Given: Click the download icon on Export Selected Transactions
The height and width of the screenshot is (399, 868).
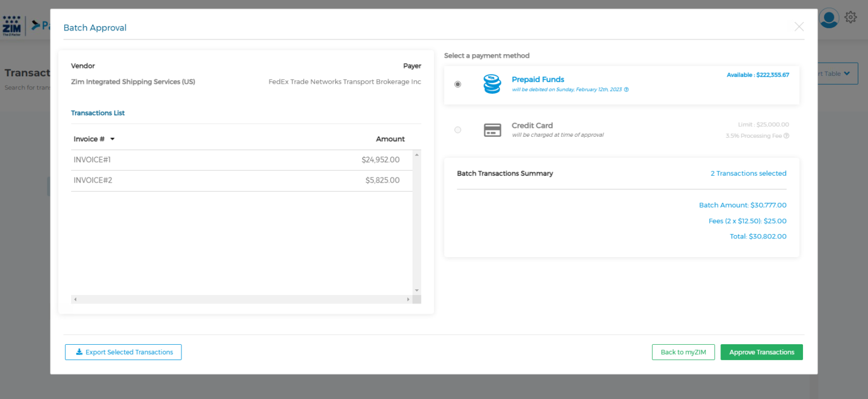Looking at the screenshot, I should tap(79, 352).
